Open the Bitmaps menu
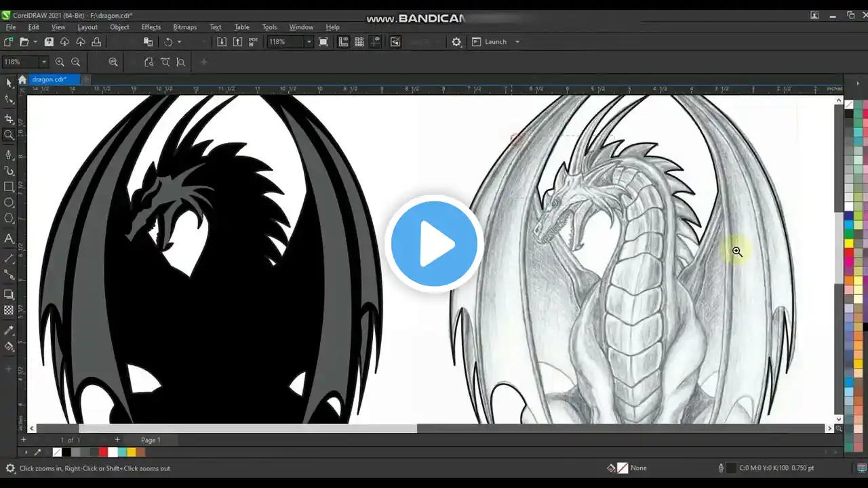The width and height of the screenshot is (868, 488). click(185, 27)
